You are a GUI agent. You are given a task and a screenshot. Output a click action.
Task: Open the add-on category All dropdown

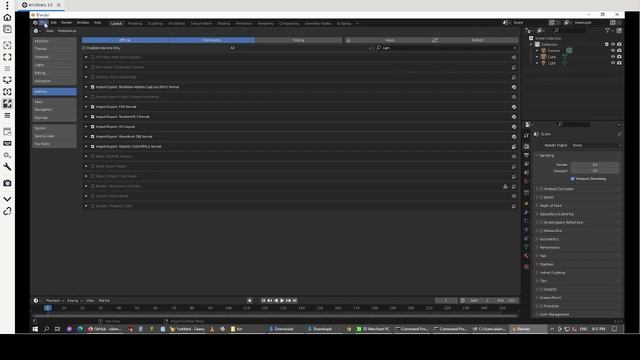coord(301,48)
